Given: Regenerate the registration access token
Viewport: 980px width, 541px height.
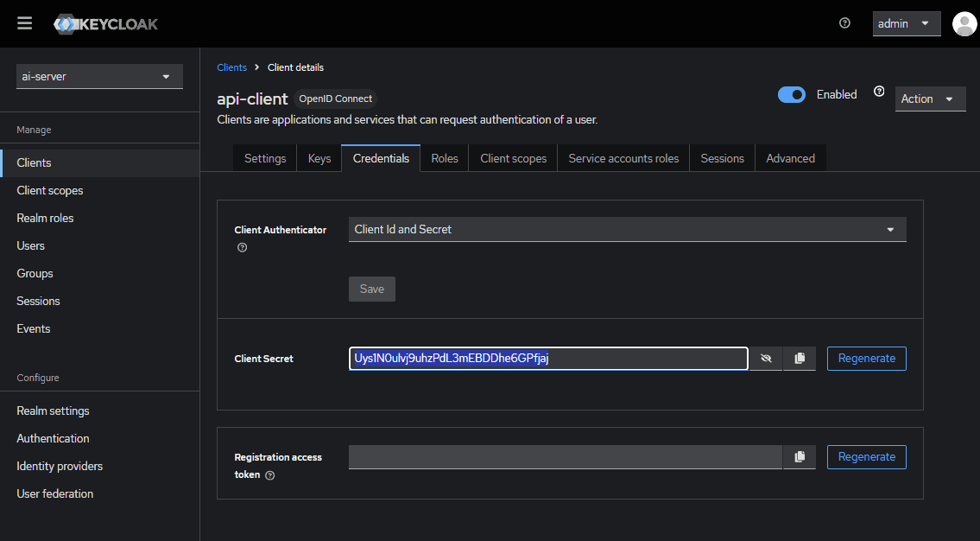Looking at the screenshot, I should pyautogui.click(x=866, y=457).
